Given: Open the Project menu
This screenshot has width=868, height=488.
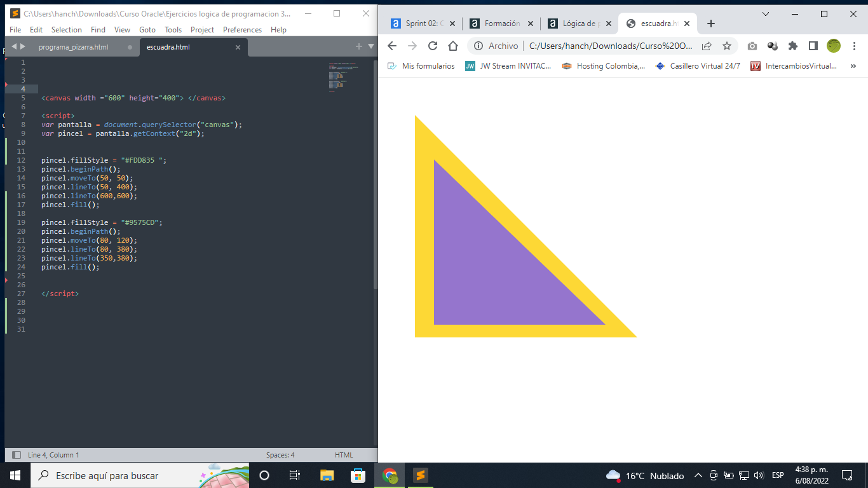Looking at the screenshot, I should (203, 30).
